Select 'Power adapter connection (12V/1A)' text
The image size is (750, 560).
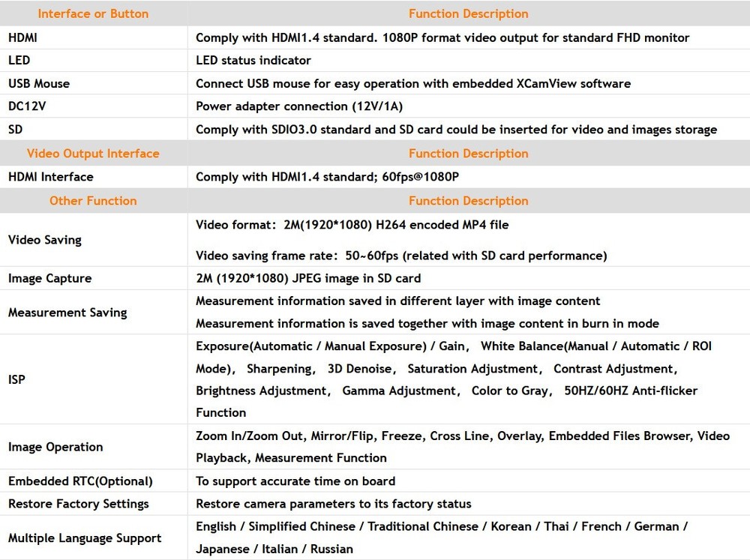pyautogui.click(x=299, y=106)
